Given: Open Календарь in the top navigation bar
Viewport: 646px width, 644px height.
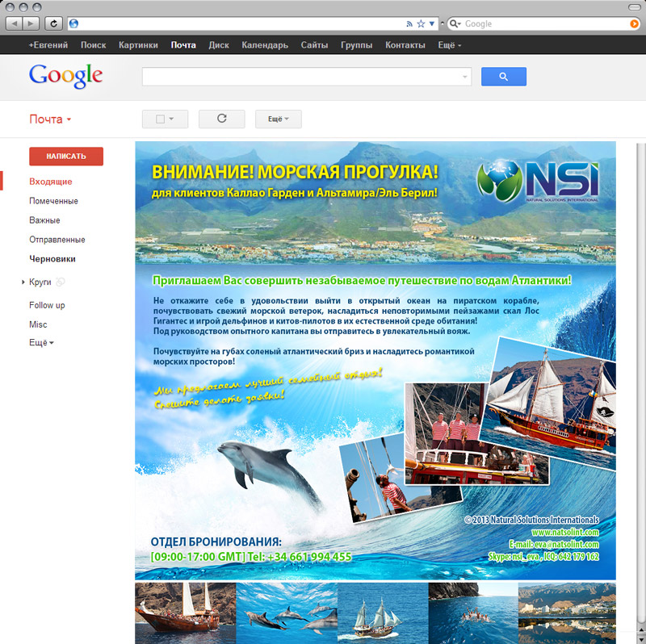Looking at the screenshot, I should pyautogui.click(x=264, y=45).
